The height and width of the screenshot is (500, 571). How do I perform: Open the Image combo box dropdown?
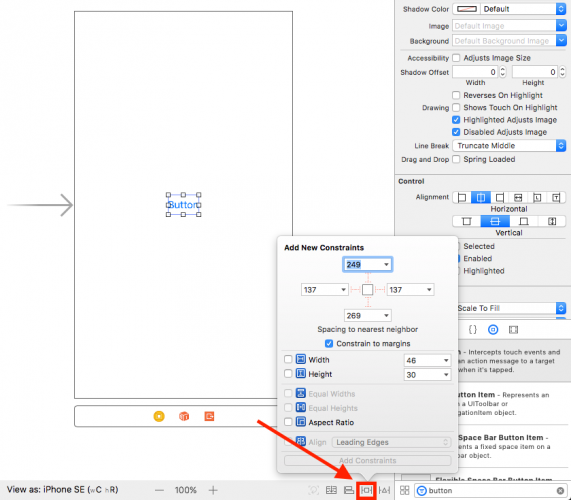pos(561,25)
